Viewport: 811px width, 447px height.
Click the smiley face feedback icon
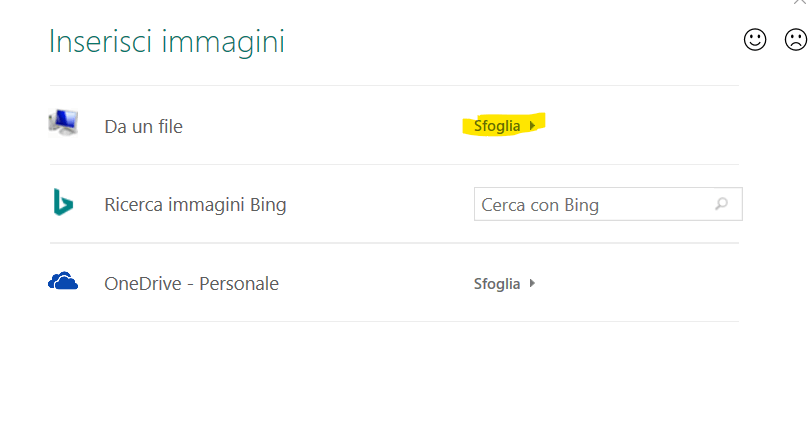(x=755, y=40)
